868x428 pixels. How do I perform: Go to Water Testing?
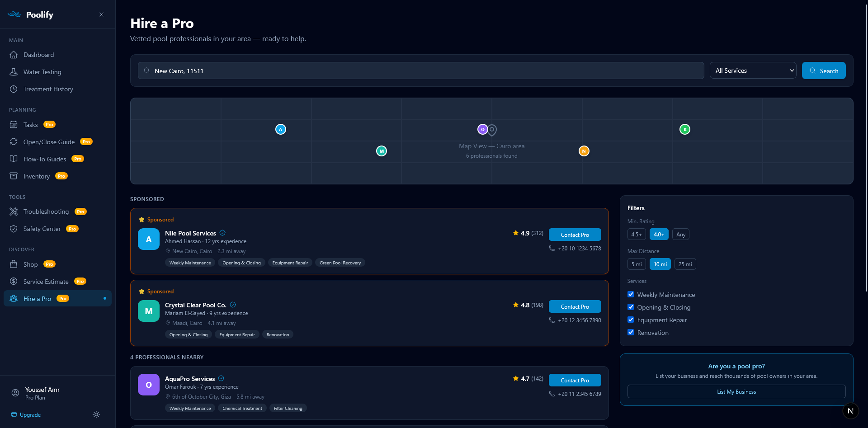coord(57,72)
